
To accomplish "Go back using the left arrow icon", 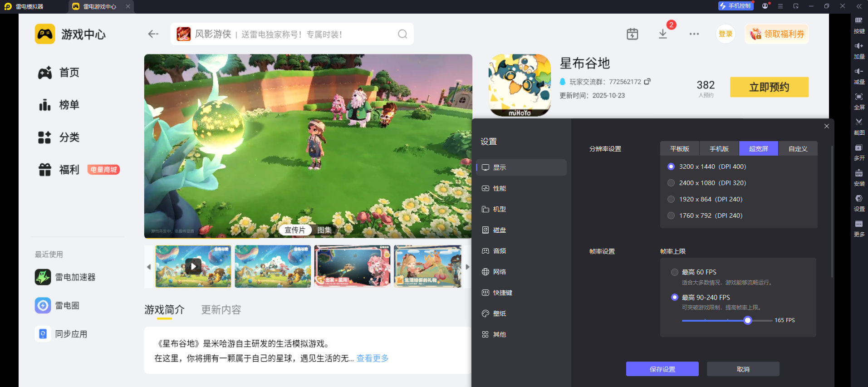I will tap(153, 34).
